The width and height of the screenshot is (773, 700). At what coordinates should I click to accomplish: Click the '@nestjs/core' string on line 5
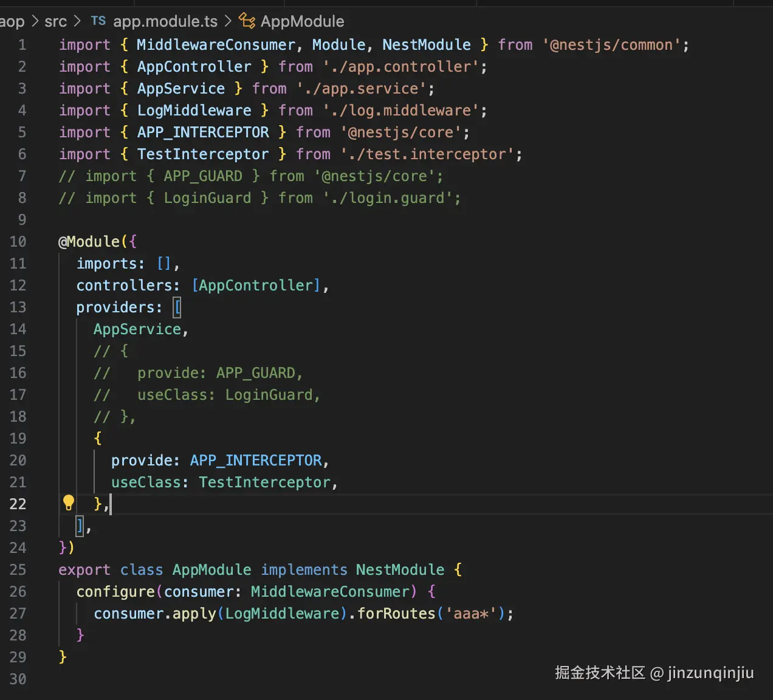[x=401, y=132]
